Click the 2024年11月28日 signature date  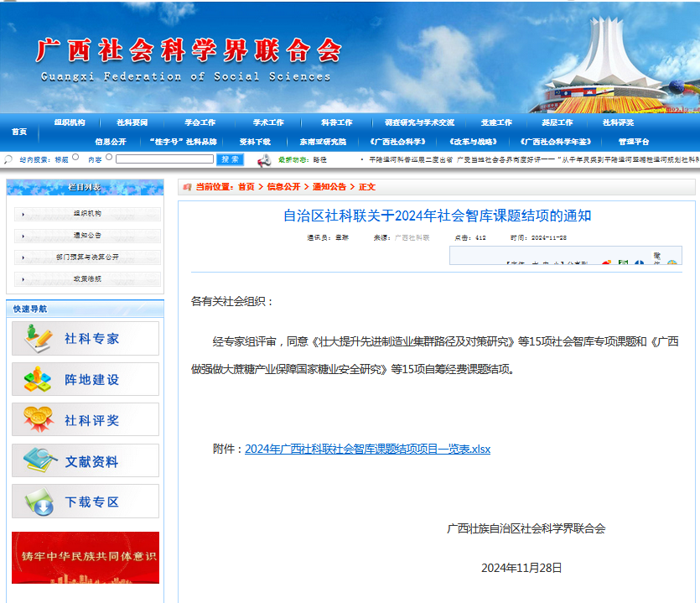coord(521,568)
